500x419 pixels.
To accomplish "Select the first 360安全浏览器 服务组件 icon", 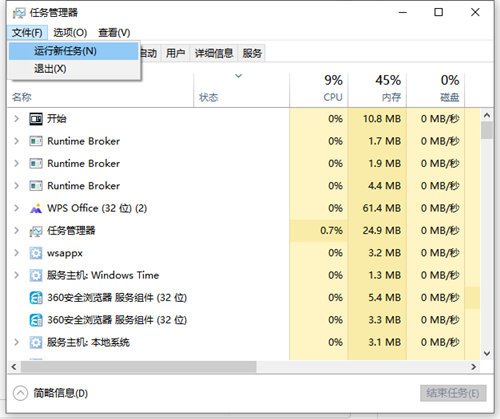I will tap(36, 298).
